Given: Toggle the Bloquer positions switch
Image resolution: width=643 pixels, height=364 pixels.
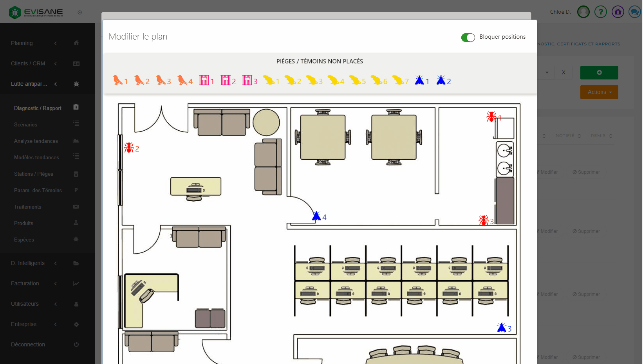Looking at the screenshot, I should tap(468, 37).
